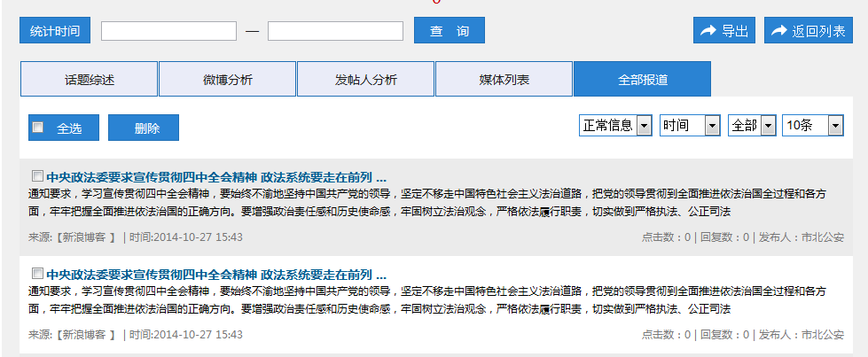Focus the end date input field
The image size is (868, 357).
click(x=335, y=31)
